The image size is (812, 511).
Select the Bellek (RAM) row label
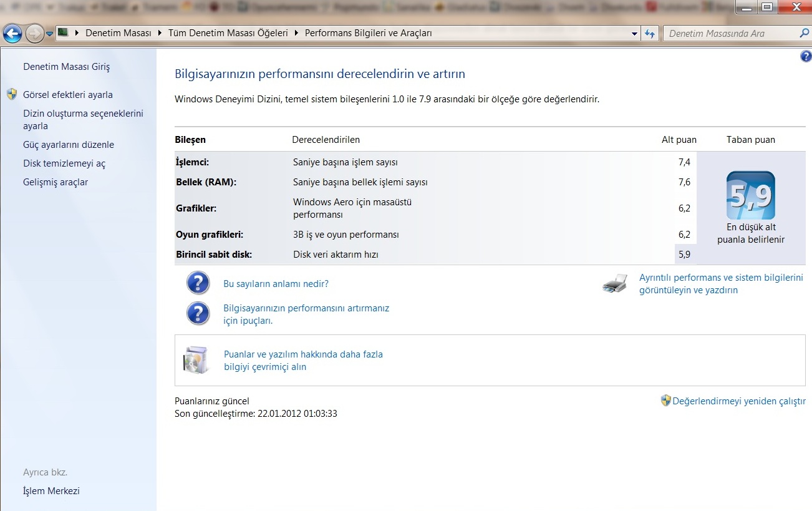pyautogui.click(x=206, y=182)
